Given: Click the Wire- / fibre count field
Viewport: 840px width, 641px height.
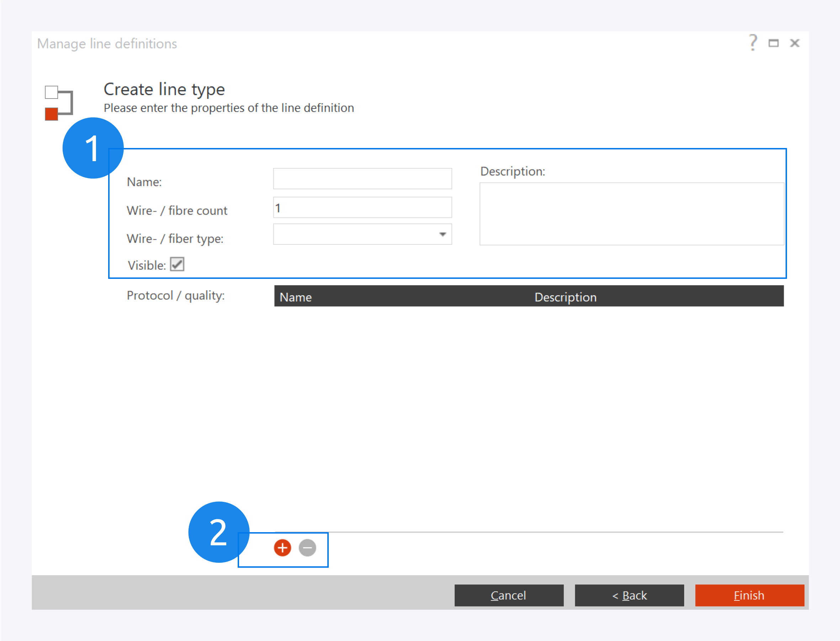Looking at the screenshot, I should [362, 208].
